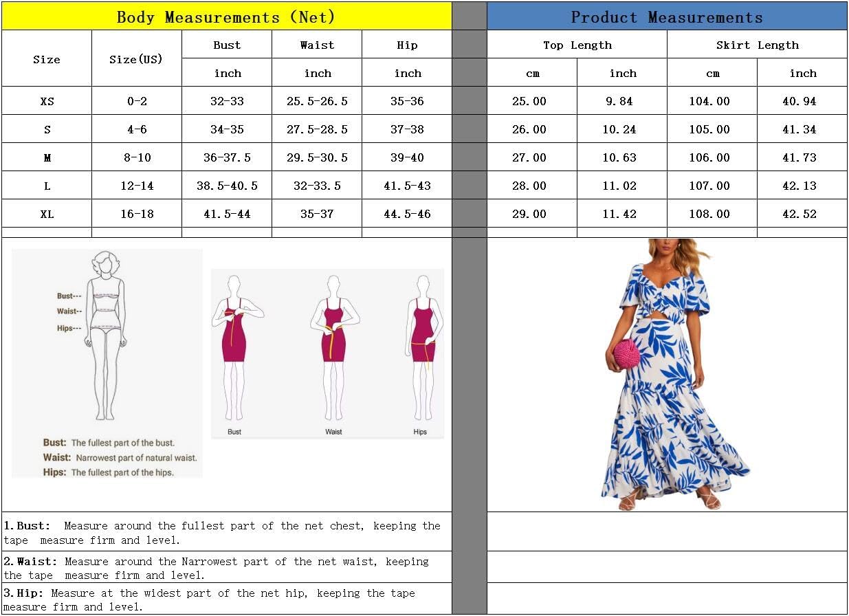This screenshot has width=849, height=616.
Task: Click bust value 38.5-40.5
Action: pos(227,186)
